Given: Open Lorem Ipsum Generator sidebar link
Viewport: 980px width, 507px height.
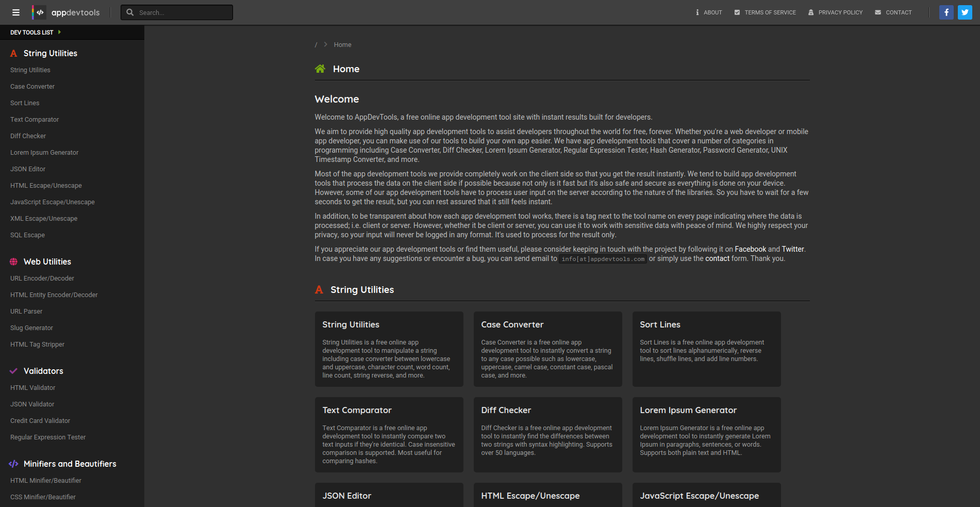Looking at the screenshot, I should (x=44, y=153).
